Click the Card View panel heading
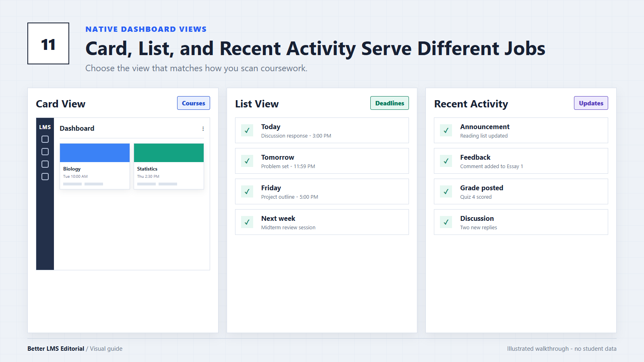The width and height of the screenshot is (644, 362). (60, 104)
